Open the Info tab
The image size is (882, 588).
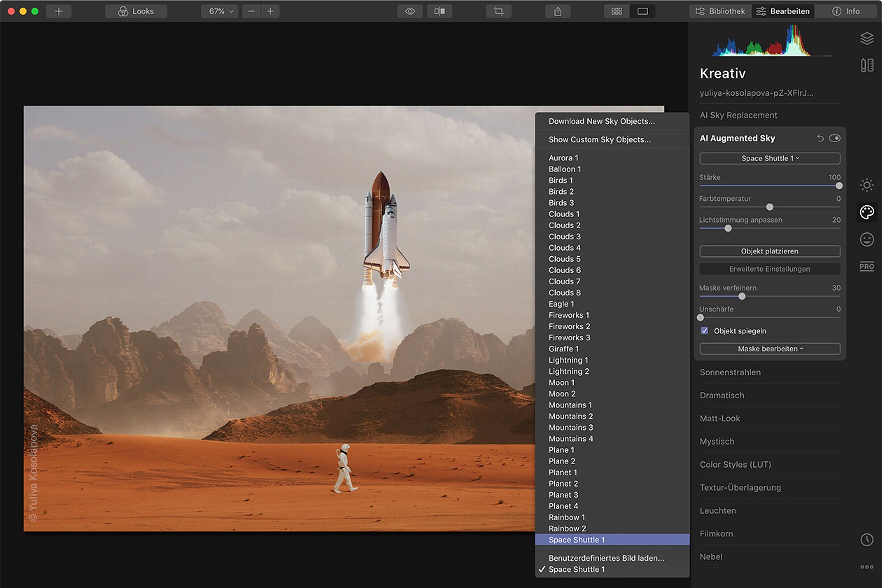point(846,11)
